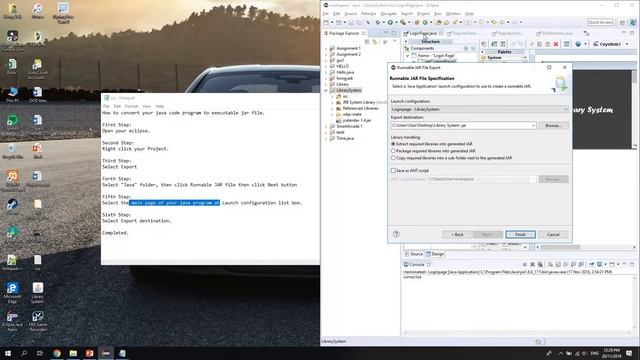Select the JRE System Library node
This screenshot has width=640, height=360.
[x=361, y=102]
